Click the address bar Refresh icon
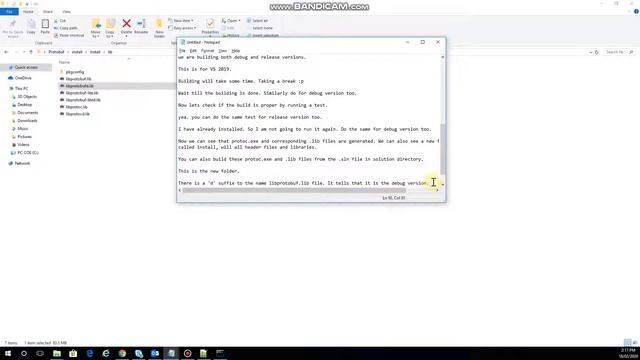 (597, 52)
